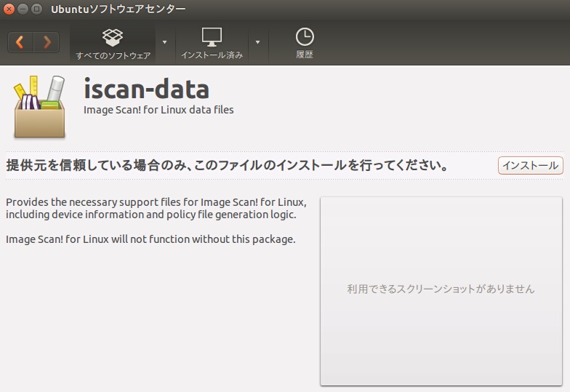Expand the dropdown arrow next to すべてのソフトウェア
Viewport: 570px width, 392px height.
click(x=164, y=42)
